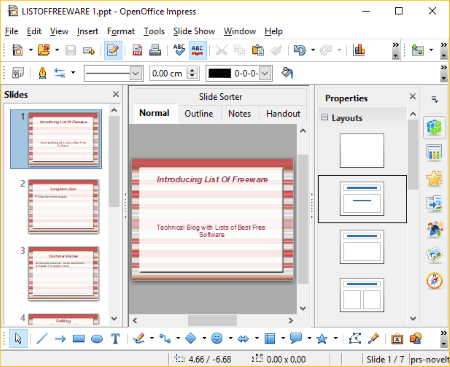This screenshot has width=450, height=367.
Task: Select the Rectangle drawing tool
Action: (x=79, y=339)
